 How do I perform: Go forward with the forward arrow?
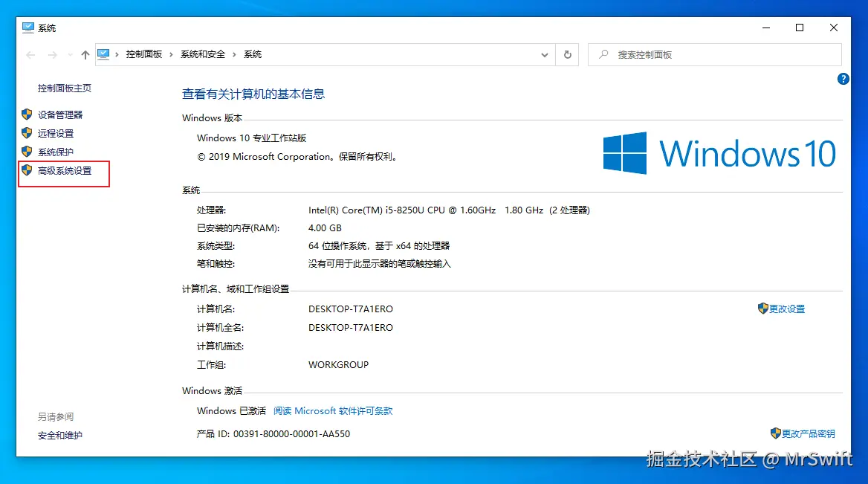(x=52, y=54)
